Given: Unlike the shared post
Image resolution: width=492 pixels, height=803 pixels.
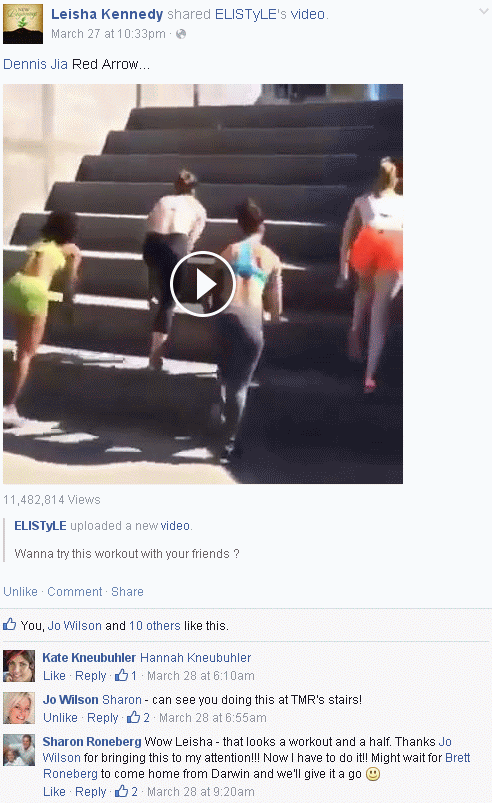Looking at the screenshot, I should pyautogui.click(x=20, y=591).
